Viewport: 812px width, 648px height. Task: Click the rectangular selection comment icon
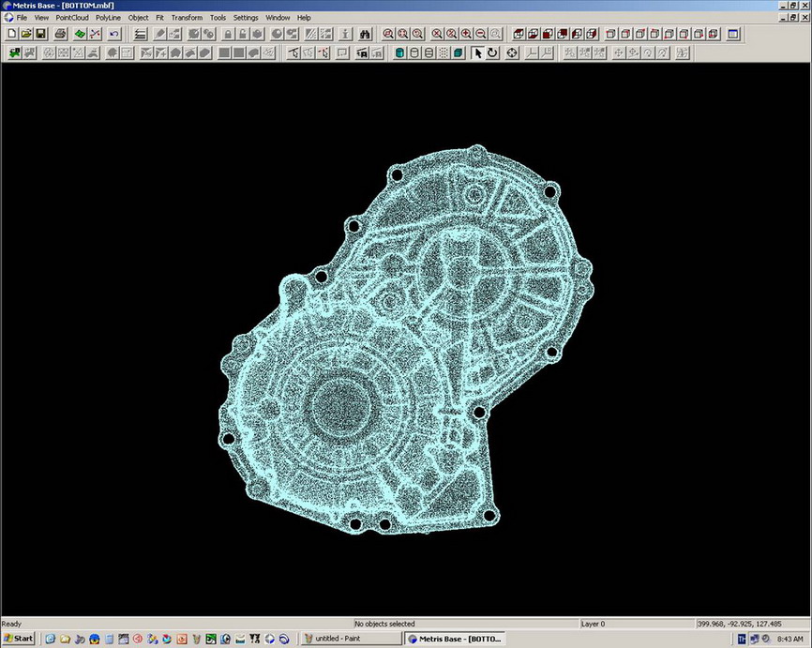tap(342, 53)
